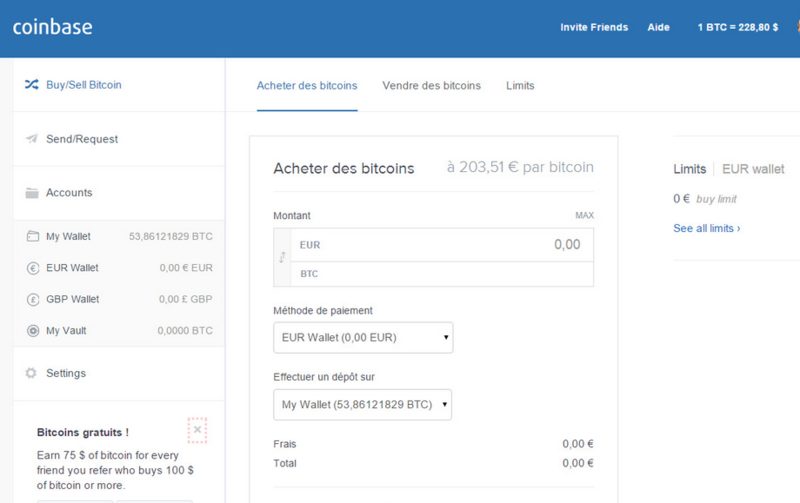Viewport: 800px width, 503px height.
Task: Click the Total label
Action: click(285, 463)
